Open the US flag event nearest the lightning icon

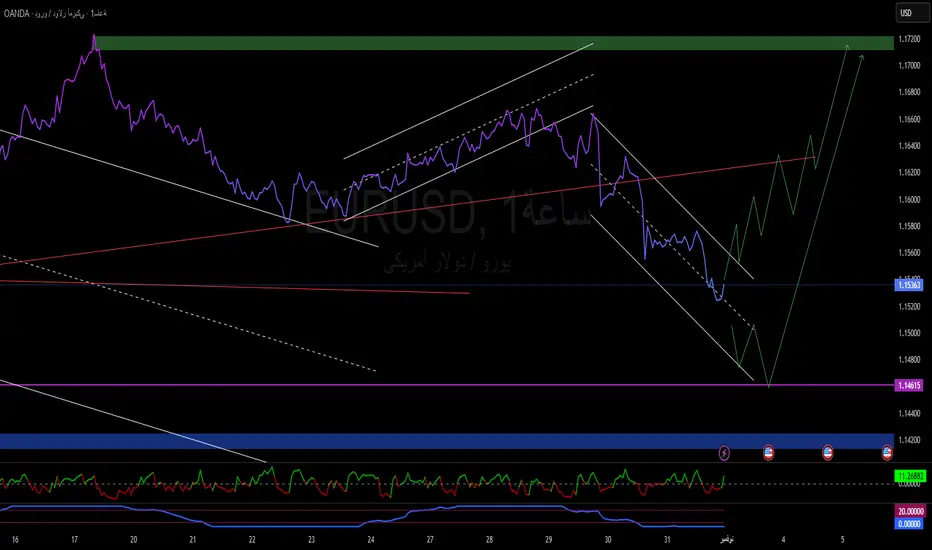(x=768, y=453)
